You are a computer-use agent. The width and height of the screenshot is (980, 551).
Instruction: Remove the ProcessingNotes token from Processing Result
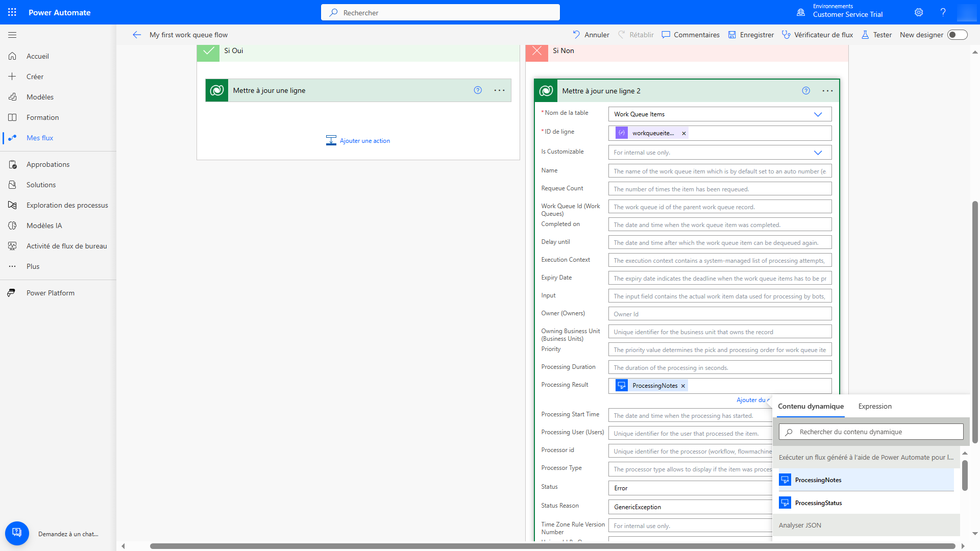(x=683, y=386)
